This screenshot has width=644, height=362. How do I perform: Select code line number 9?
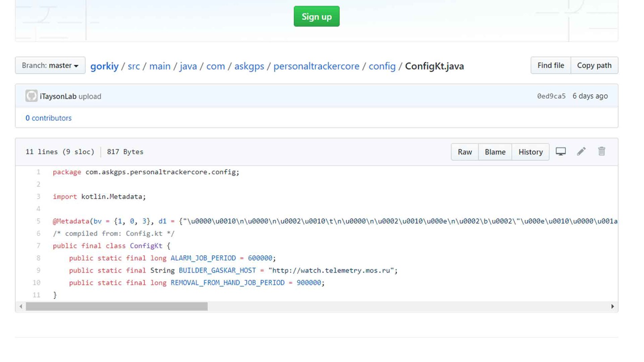pos(38,270)
